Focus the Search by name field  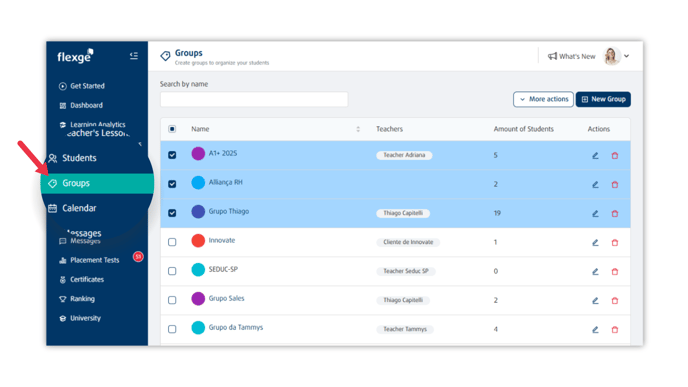254,99
